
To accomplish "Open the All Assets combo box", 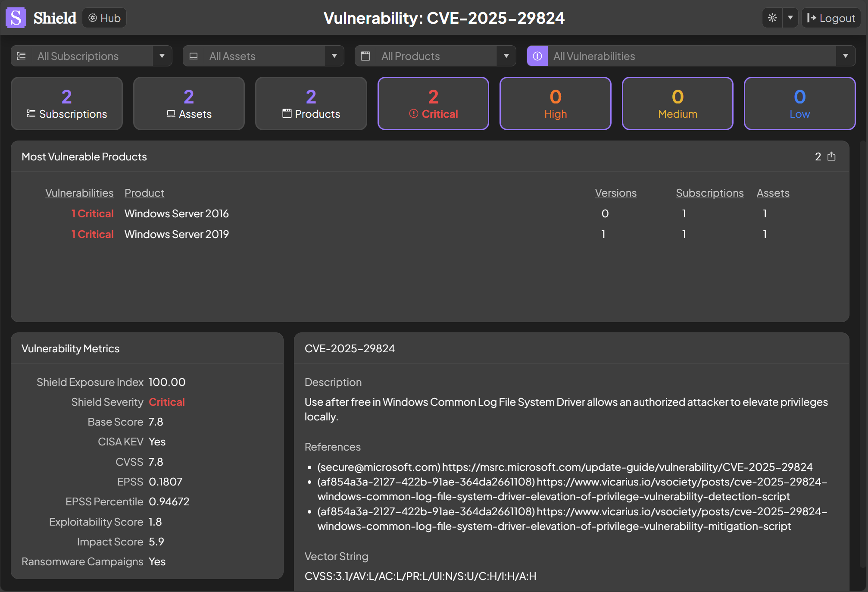I will coord(263,56).
